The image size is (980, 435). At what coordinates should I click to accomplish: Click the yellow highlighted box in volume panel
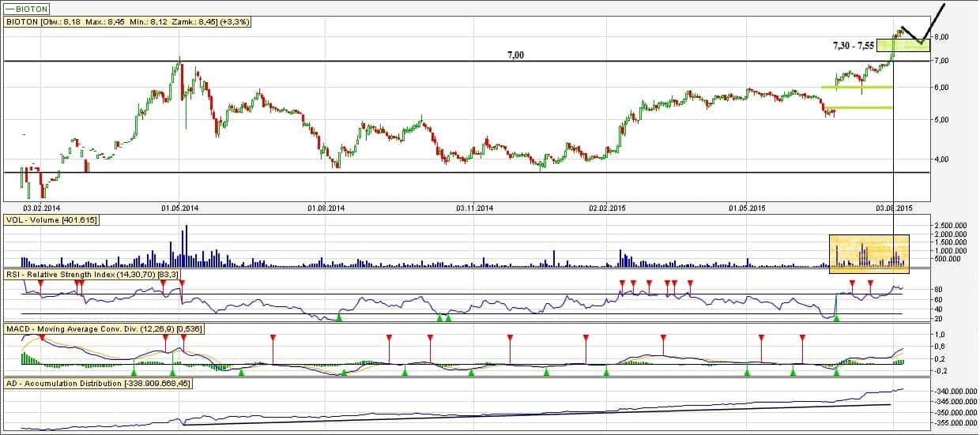[869, 253]
